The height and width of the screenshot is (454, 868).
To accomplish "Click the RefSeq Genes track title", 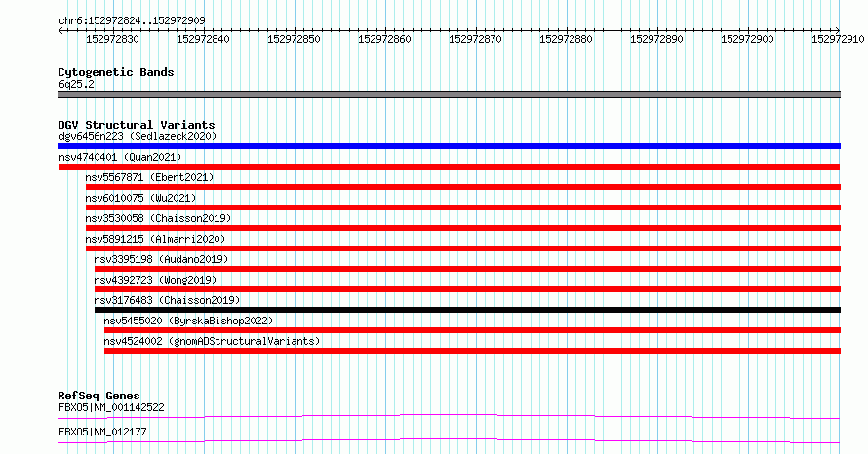I will pos(99,396).
